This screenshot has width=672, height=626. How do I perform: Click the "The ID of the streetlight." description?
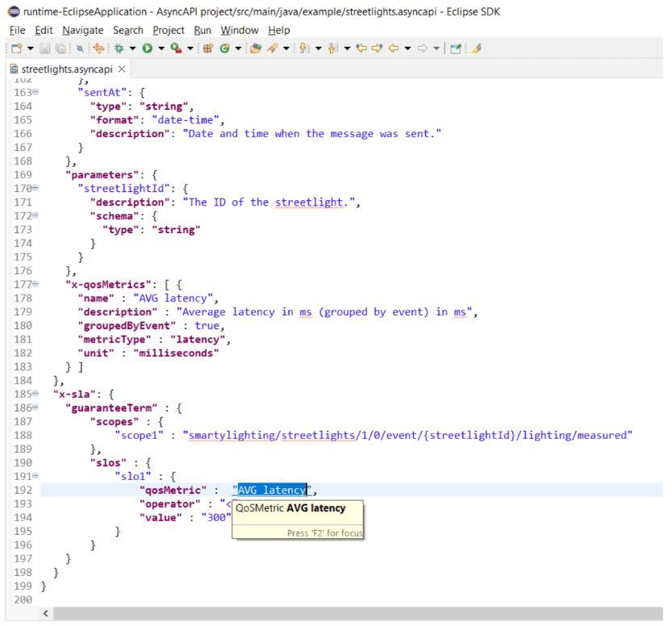point(269,202)
